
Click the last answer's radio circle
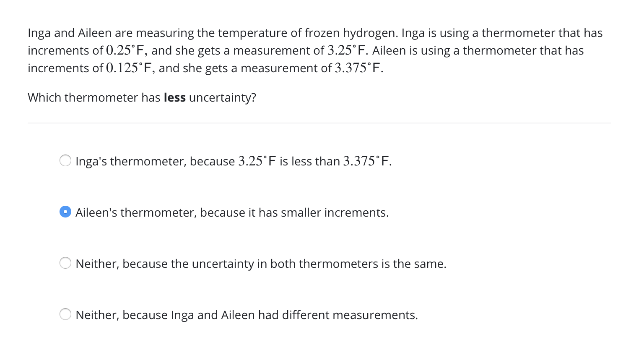coord(65,314)
